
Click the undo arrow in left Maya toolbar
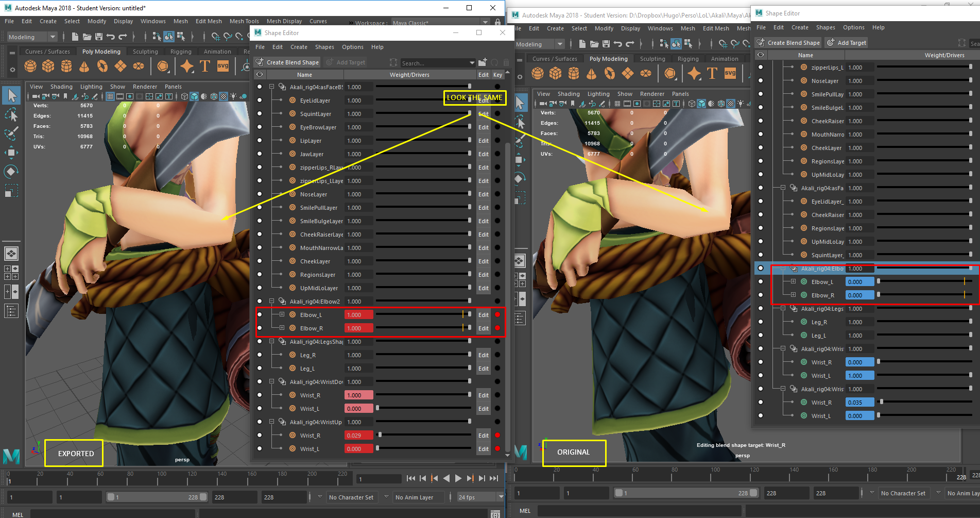coord(111,37)
